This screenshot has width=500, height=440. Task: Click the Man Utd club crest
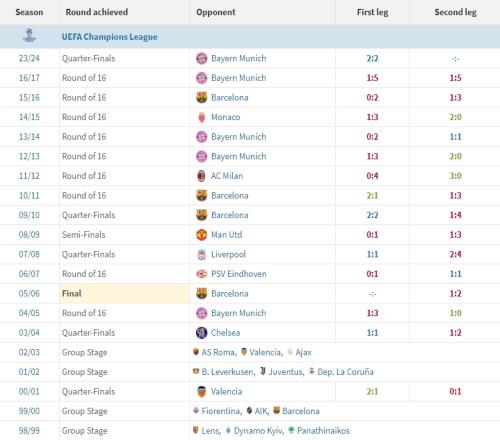(201, 235)
